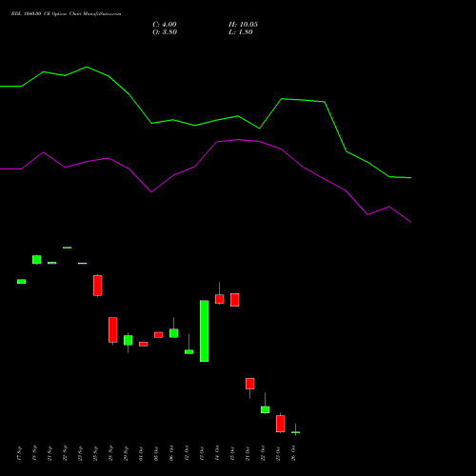476x476 pixels.
Task: Click the red candlestick above 14 Oct
Action: coord(220,299)
